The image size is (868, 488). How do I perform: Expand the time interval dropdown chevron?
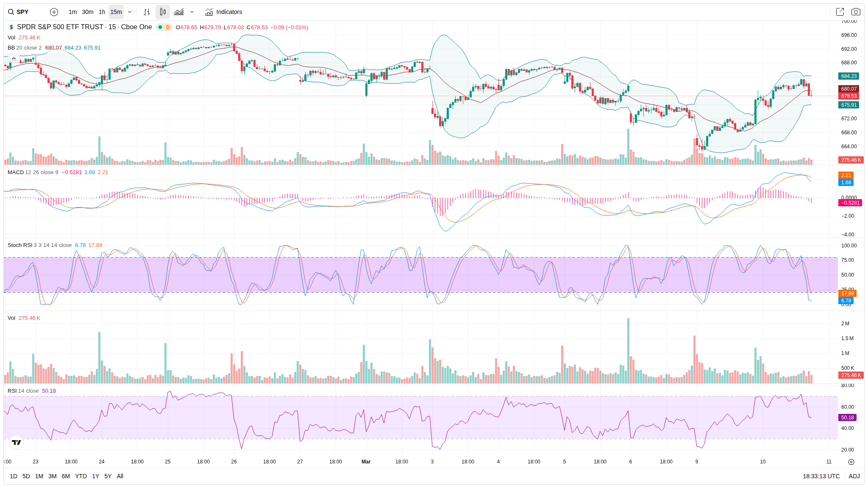(x=130, y=12)
